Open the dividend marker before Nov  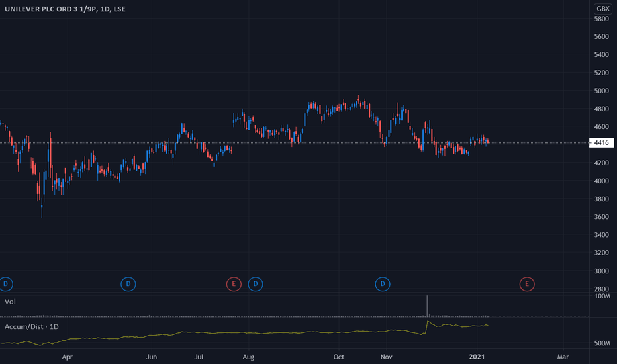click(383, 284)
